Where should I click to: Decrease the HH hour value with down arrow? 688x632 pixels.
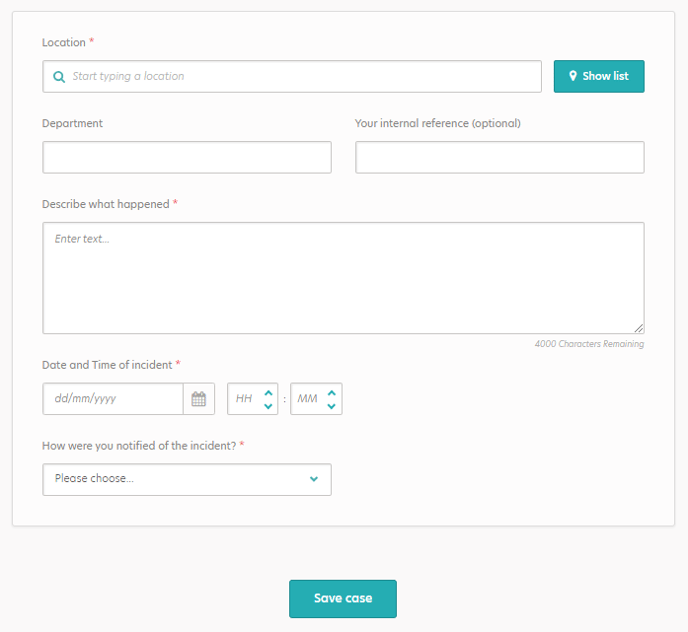pyautogui.click(x=268, y=406)
